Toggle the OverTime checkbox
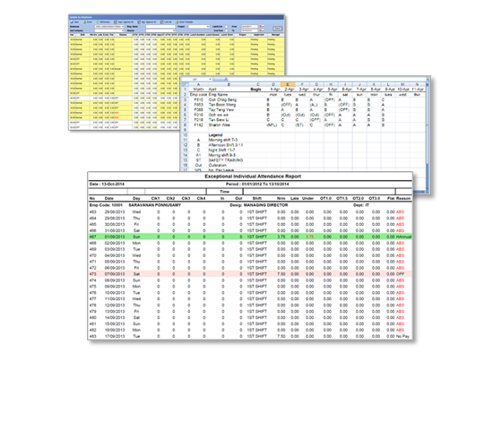This screenshot has width=493, height=448. 227,30
